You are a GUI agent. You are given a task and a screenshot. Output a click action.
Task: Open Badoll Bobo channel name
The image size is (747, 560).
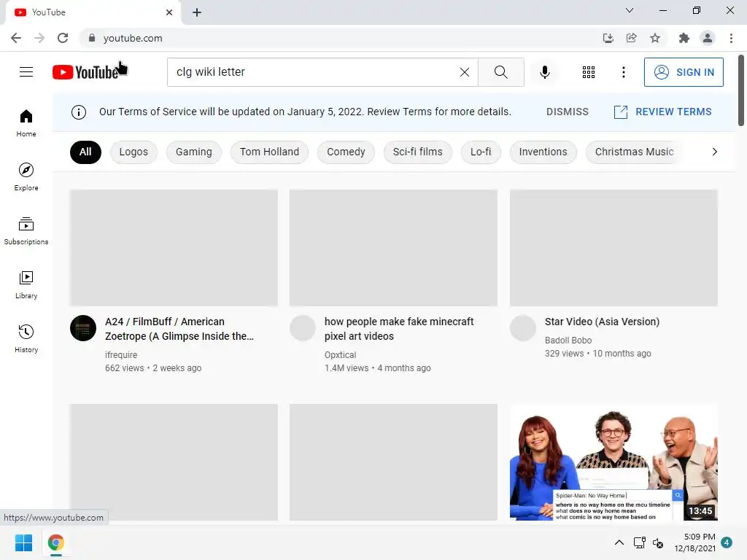click(x=568, y=341)
